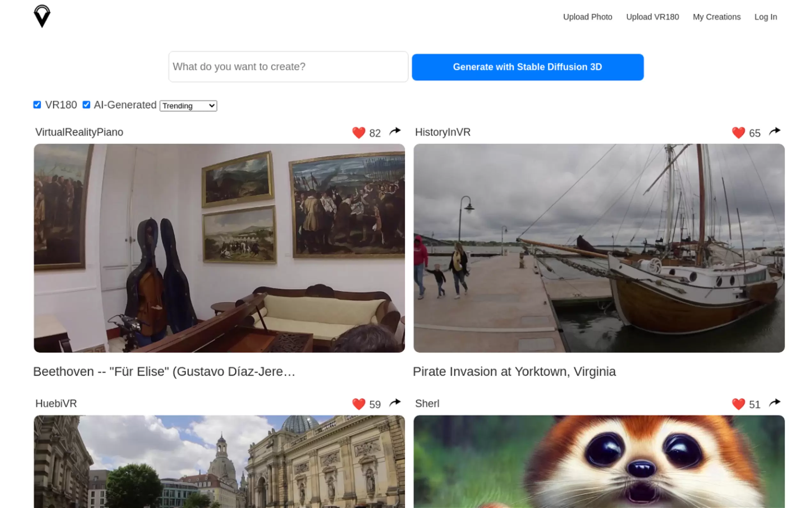Click the heart on HuebiVR post
The height and width of the screenshot is (508, 812).
coord(358,404)
